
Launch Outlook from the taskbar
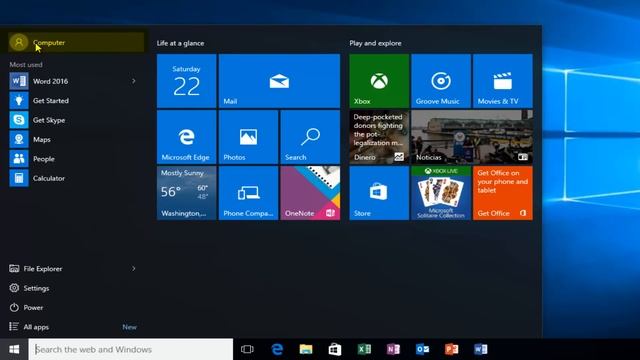tap(422, 349)
